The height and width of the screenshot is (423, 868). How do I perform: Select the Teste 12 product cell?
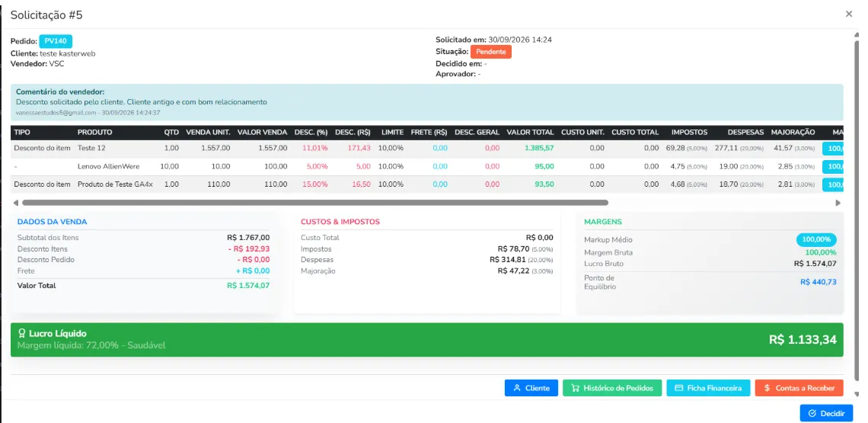pos(91,149)
